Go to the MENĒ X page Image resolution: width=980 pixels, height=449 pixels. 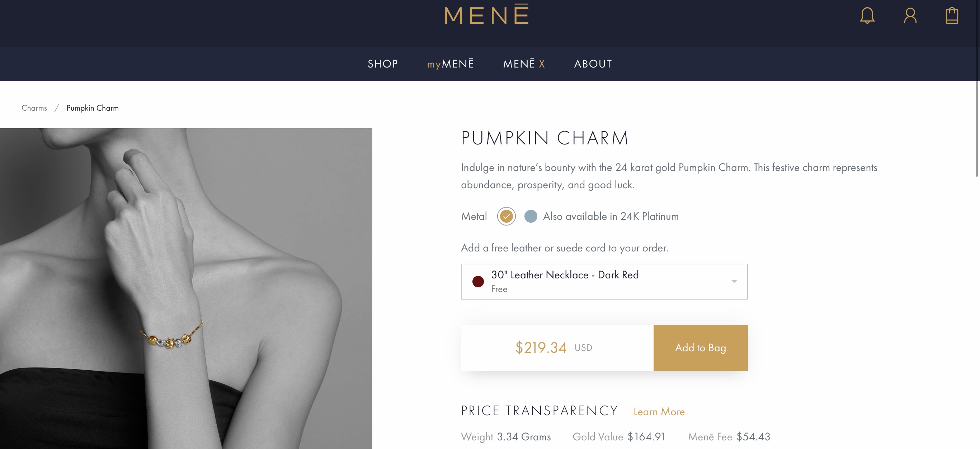[523, 64]
